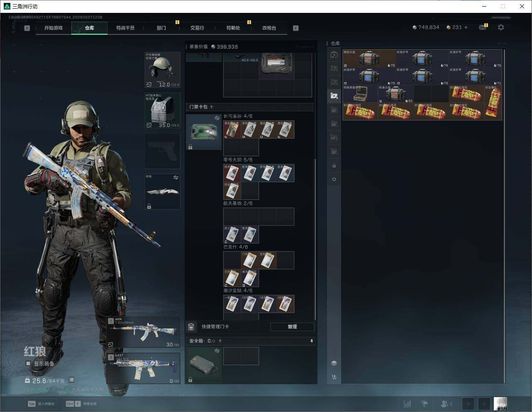Open the active medical-case stash tab
This screenshot has width=532, height=412.
[x=334, y=96]
